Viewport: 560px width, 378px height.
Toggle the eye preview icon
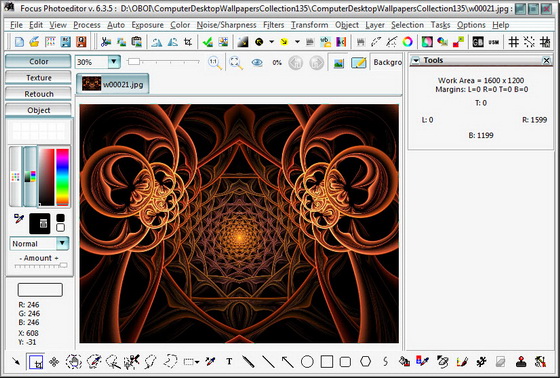coord(257,63)
